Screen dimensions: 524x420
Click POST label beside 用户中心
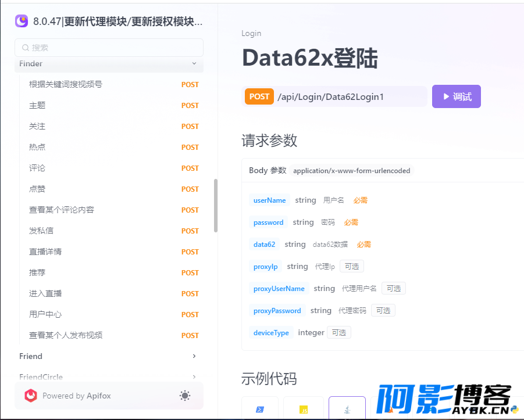[190, 314]
